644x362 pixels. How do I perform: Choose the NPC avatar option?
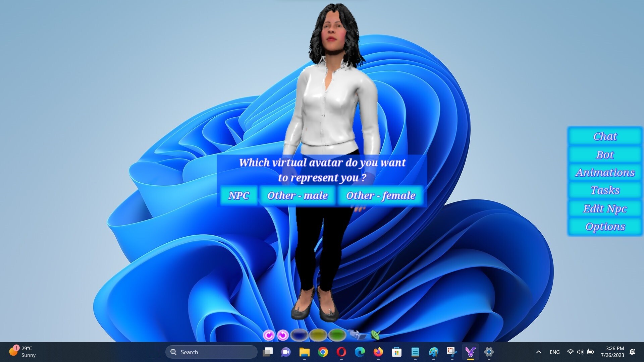(239, 195)
